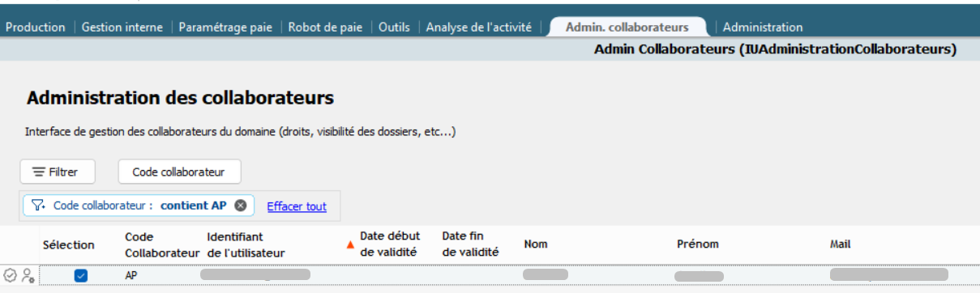Click the red sort arrow by Date début
Screen dimensions: 980x293
pos(351,244)
